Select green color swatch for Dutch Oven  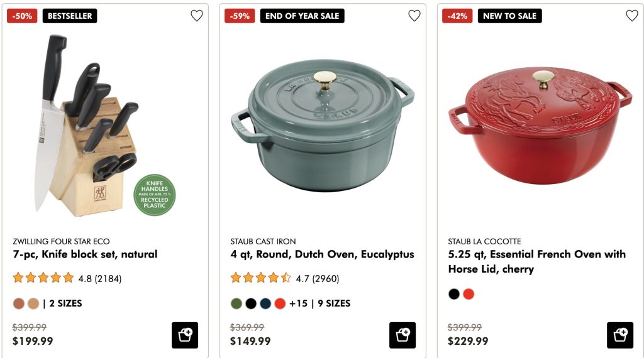point(236,303)
